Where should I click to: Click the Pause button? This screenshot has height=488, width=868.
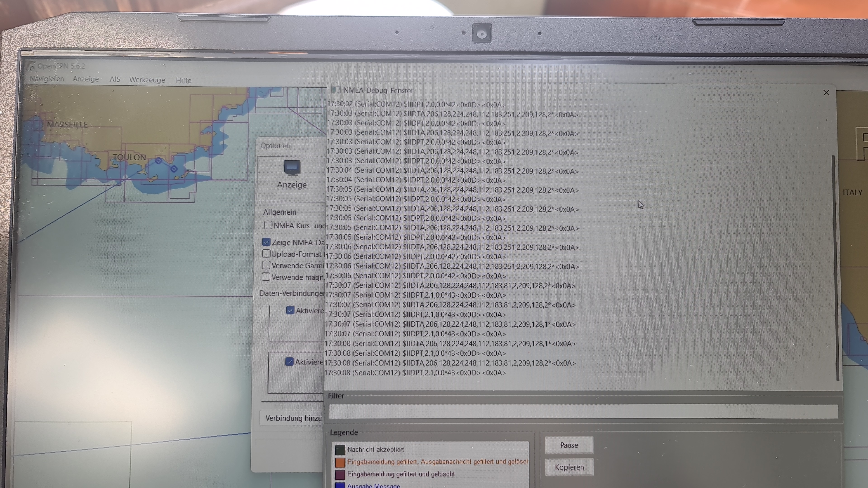[569, 445]
